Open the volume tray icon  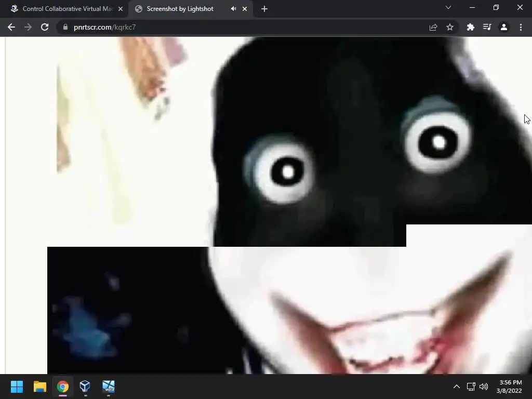[484, 387]
